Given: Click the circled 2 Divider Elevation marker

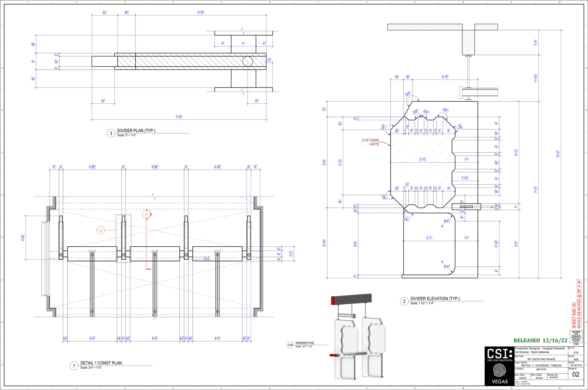Looking at the screenshot, I should (x=404, y=301).
